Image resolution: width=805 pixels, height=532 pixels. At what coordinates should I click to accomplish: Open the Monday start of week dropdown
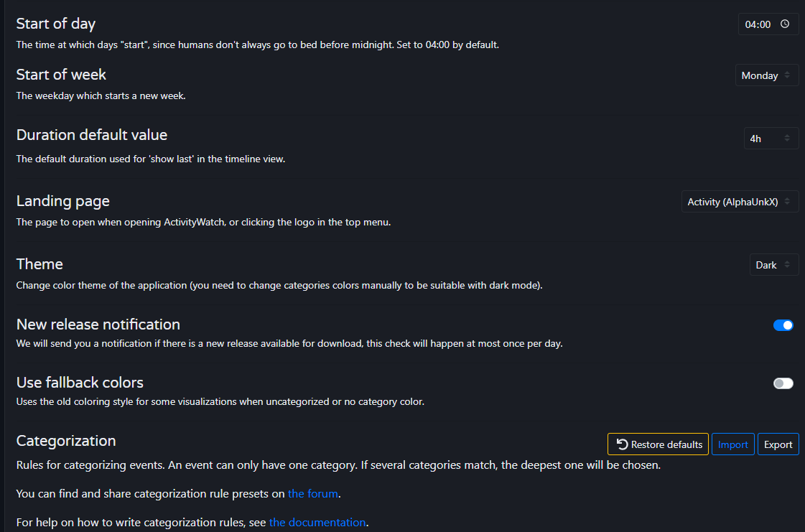[760, 75]
